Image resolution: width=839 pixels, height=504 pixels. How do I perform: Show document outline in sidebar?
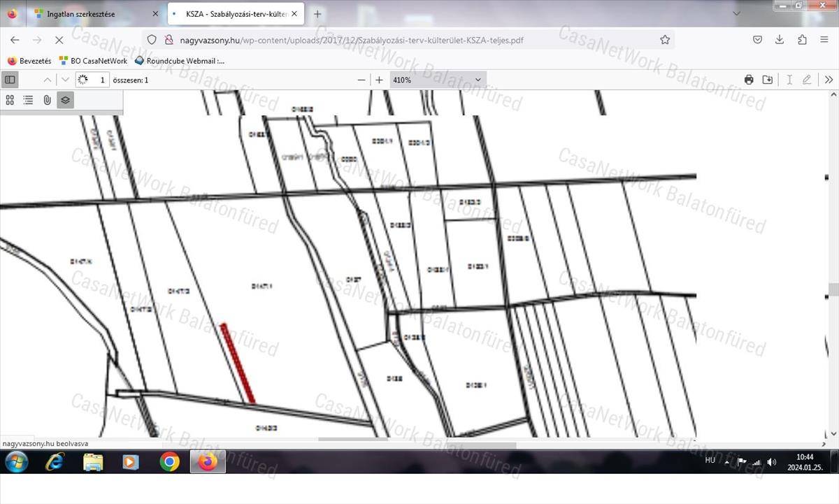coord(28,100)
